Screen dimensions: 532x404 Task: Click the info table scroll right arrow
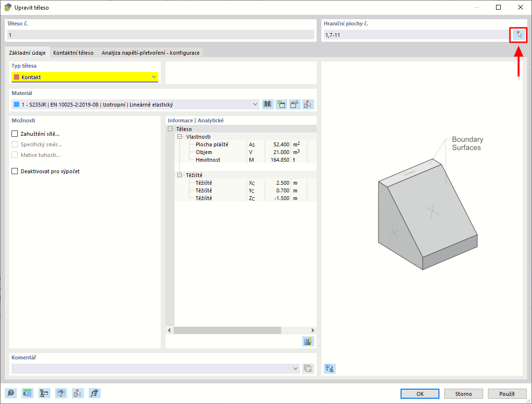coord(312,330)
